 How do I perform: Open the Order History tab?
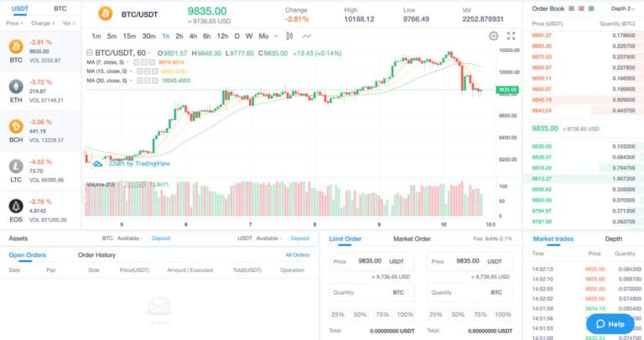(x=96, y=255)
